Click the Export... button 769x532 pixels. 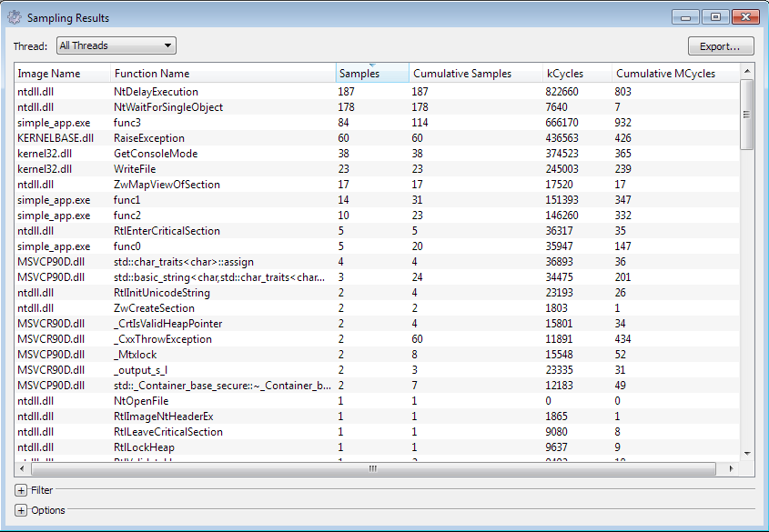(721, 46)
